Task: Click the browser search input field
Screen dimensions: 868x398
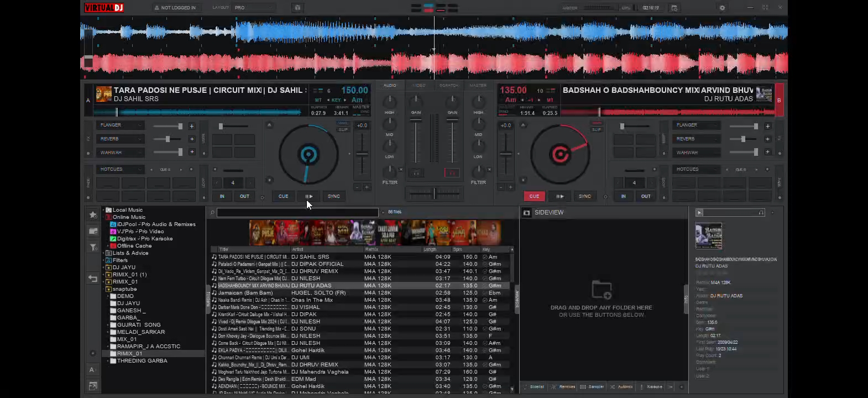Action: click(x=297, y=212)
